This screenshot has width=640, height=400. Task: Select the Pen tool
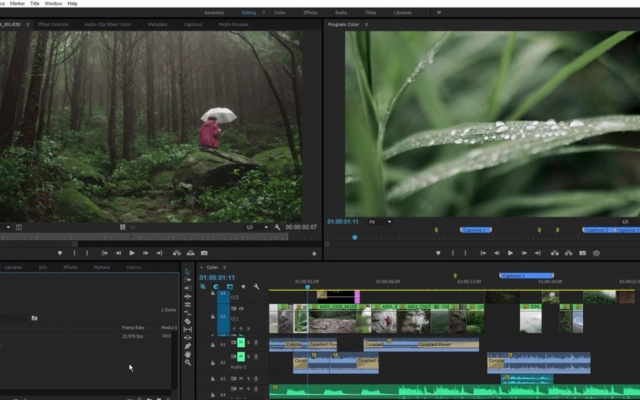(187, 346)
